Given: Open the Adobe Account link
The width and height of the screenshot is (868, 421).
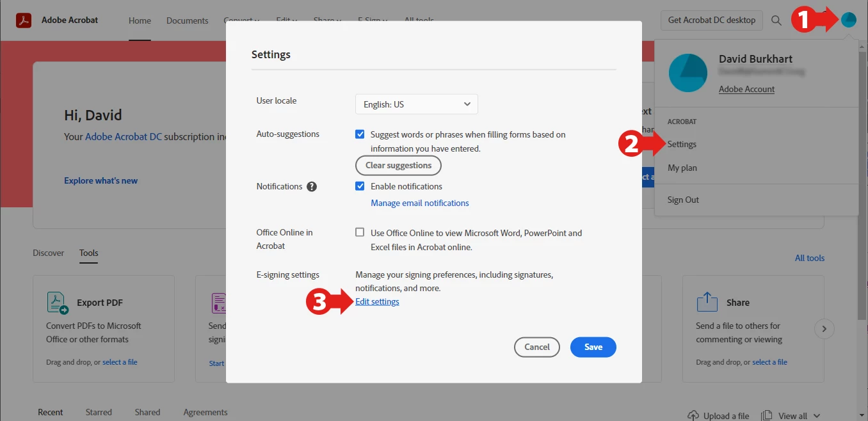Looking at the screenshot, I should 747,89.
